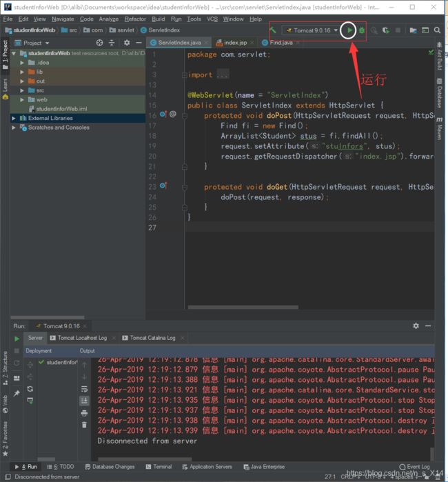
Task: Toggle scroll-to-end in console output
Action: pos(84,401)
